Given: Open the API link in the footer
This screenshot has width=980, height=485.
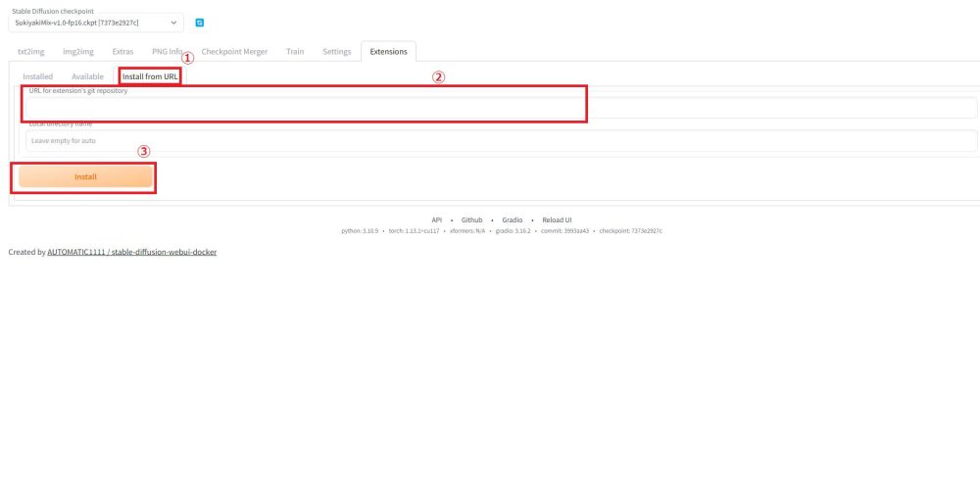Looking at the screenshot, I should (437, 220).
